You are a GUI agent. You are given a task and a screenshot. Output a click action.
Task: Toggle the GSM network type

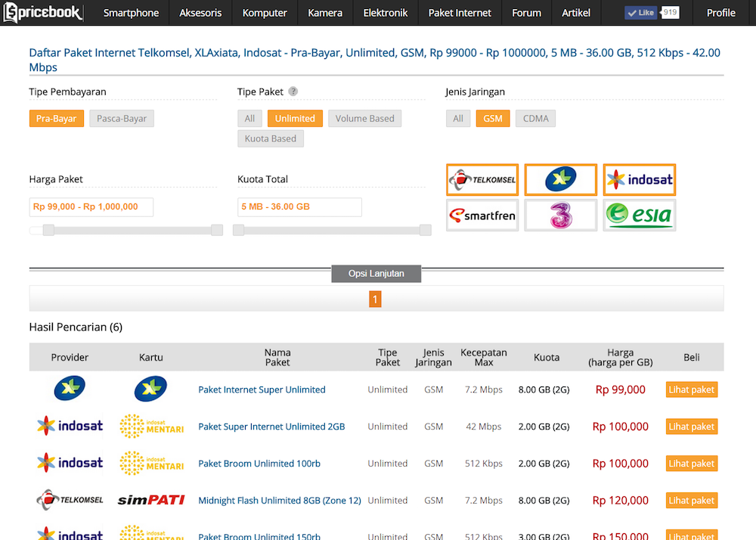(x=493, y=119)
